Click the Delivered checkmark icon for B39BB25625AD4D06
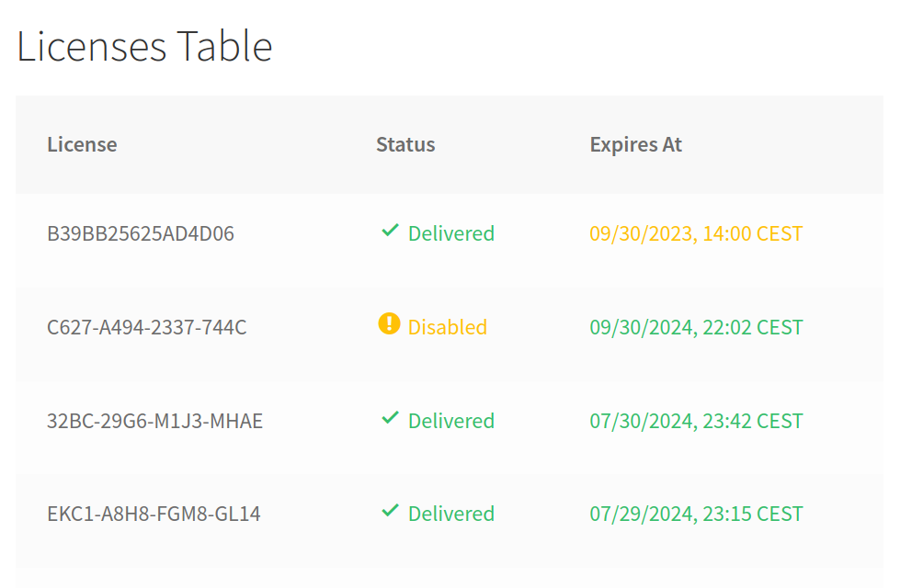The height and width of the screenshot is (588, 900). point(390,232)
